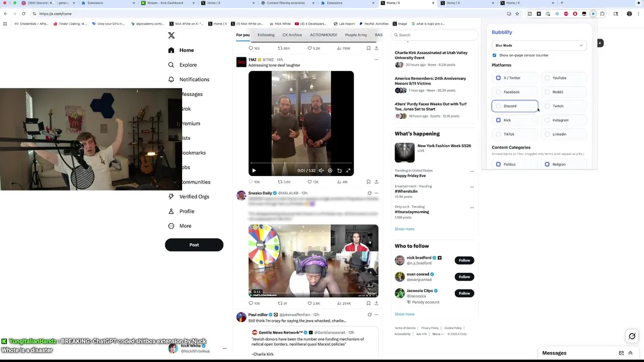Screen dimensions: 644x362
Task: Repost the TMZ post (2.6K)
Action: [284, 182]
